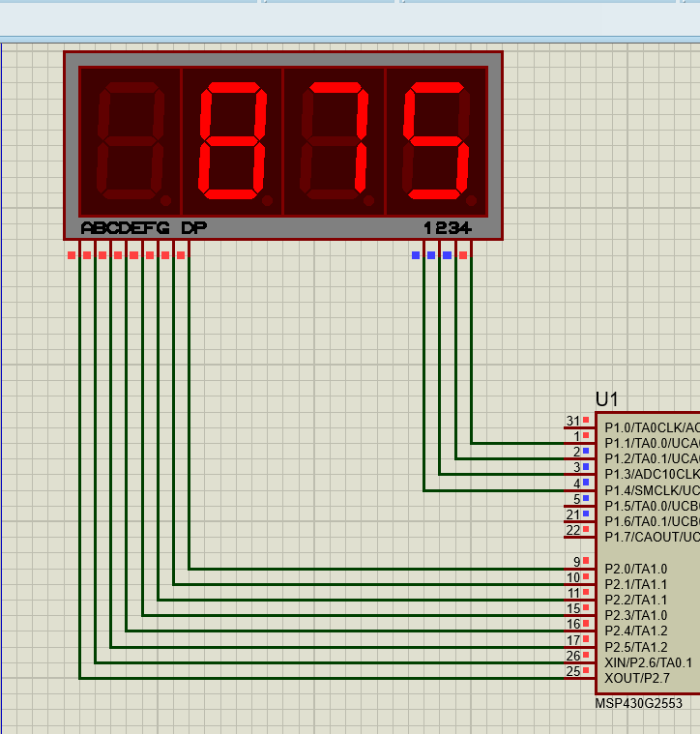Click the DP label on the display
The width and height of the screenshot is (700, 734).
193,228
